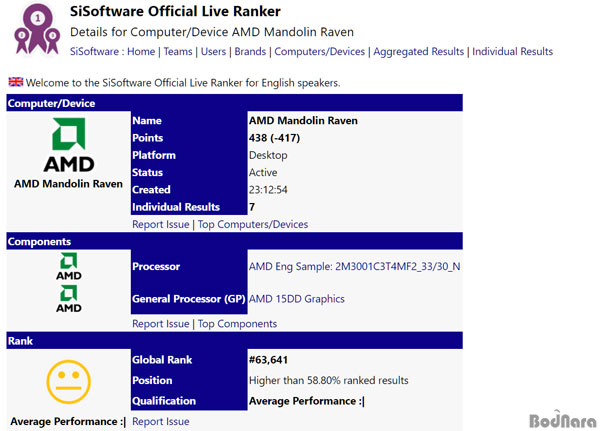The image size is (600, 431).
Task: Open the AMD Eng Sample processor link
Action: point(354,266)
